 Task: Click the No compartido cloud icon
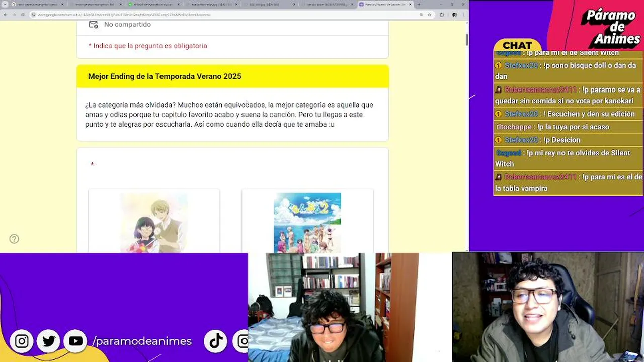click(93, 24)
